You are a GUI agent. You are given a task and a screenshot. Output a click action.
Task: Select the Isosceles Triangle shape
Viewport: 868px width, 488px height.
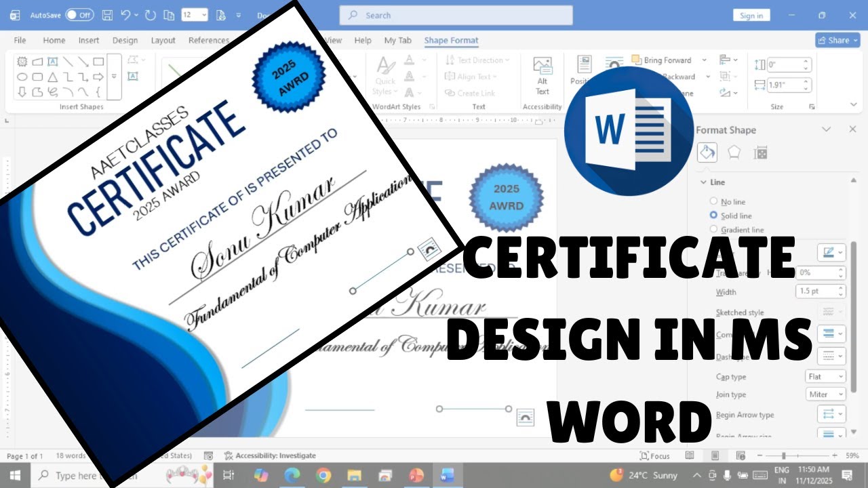(52, 77)
